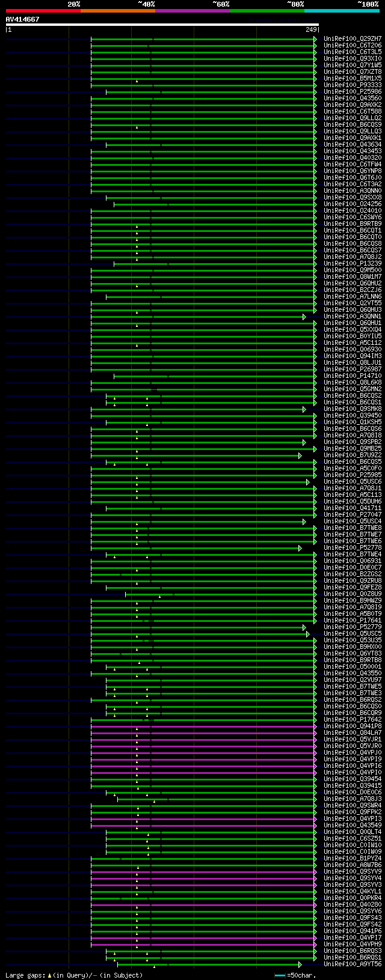Click UniRef100_A3QNN1 label

point(353,317)
